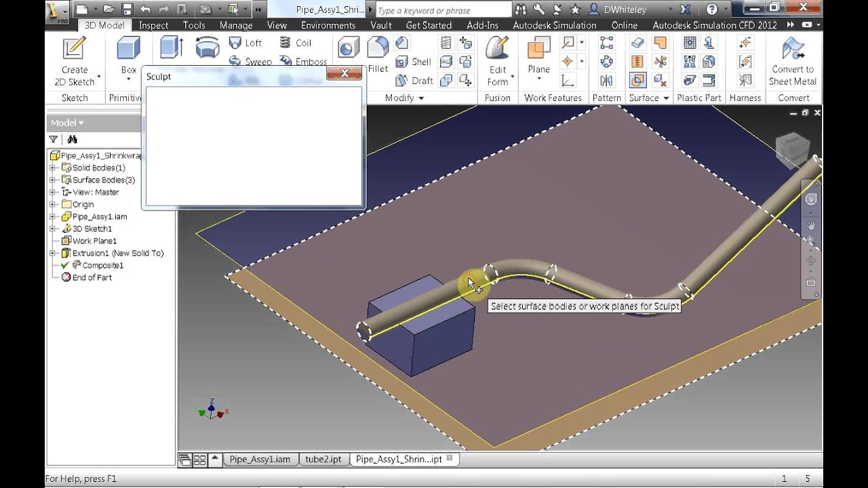This screenshot has width=868, height=488.
Task: Open the Edit Form fusion tool
Action: [x=498, y=62]
